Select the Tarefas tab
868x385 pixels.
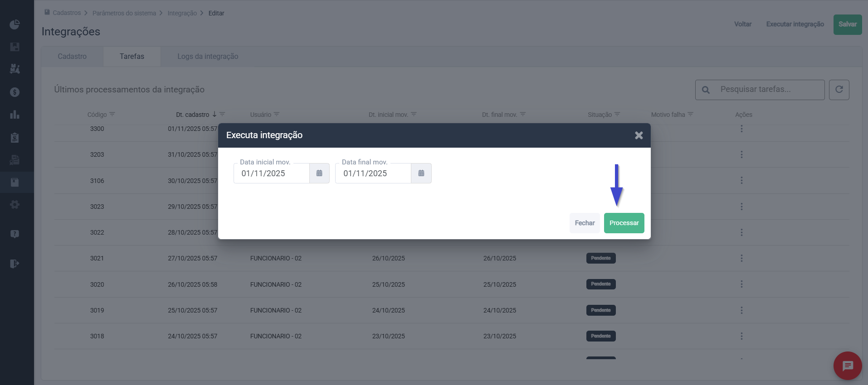click(x=132, y=57)
